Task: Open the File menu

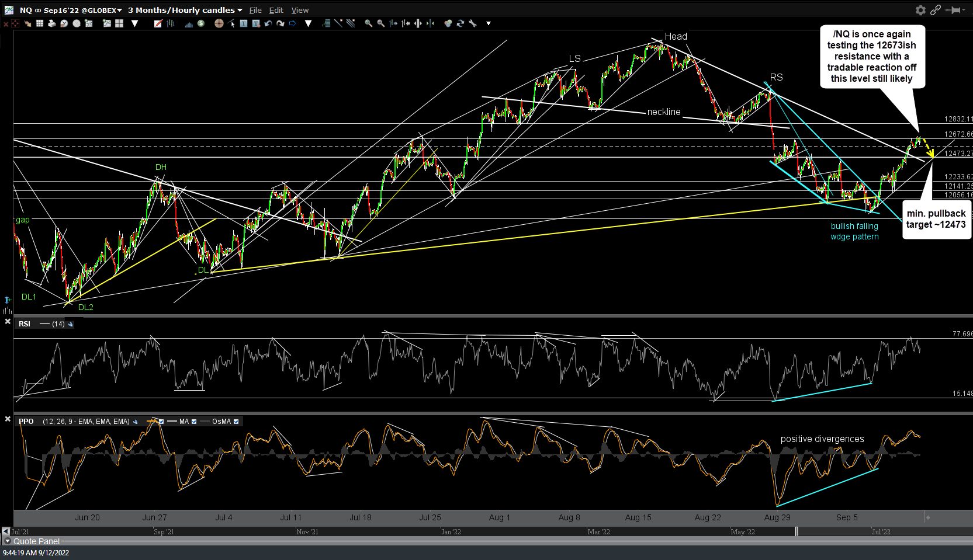Action: coord(255,10)
